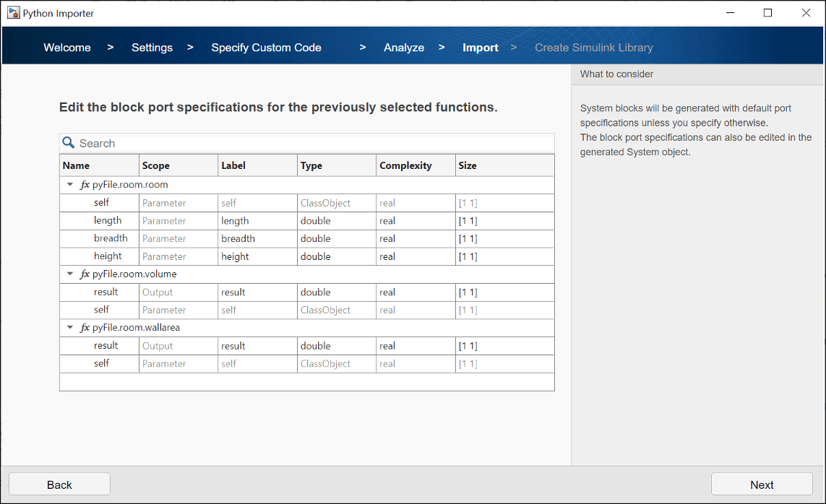The height and width of the screenshot is (504, 826).
Task: Click the result row under pyFile.room.volume
Action: click(307, 292)
